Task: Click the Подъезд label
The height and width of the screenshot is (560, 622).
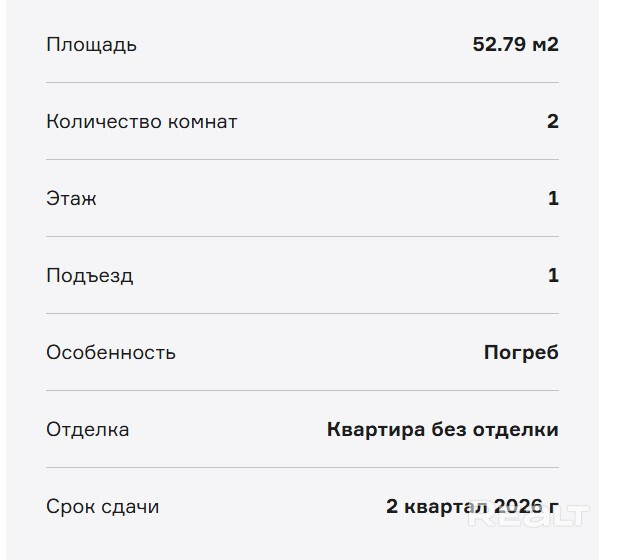Action: [x=89, y=276]
